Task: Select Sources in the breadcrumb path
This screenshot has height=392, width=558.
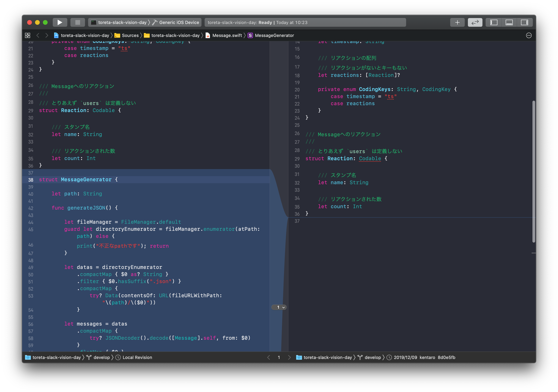Action: (x=130, y=35)
